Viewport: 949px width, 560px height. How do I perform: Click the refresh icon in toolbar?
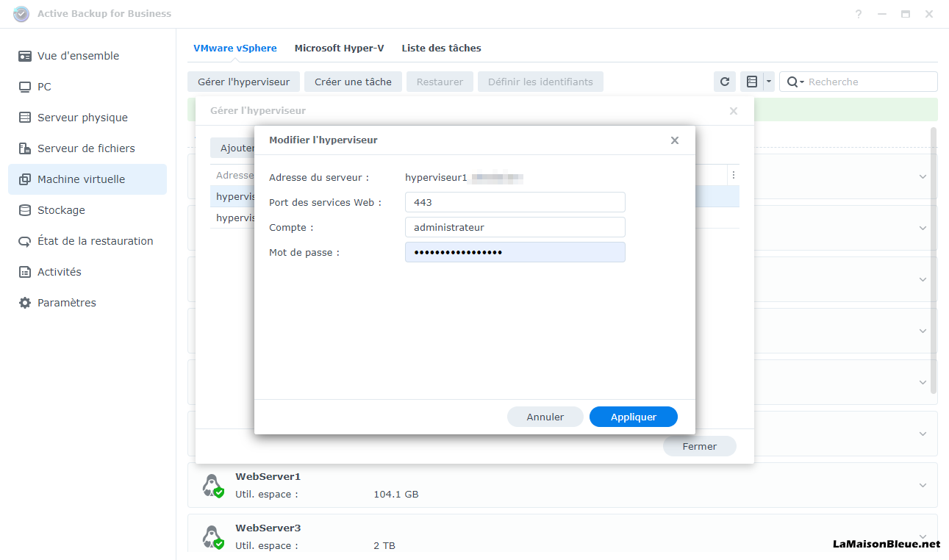tap(725, 82)
